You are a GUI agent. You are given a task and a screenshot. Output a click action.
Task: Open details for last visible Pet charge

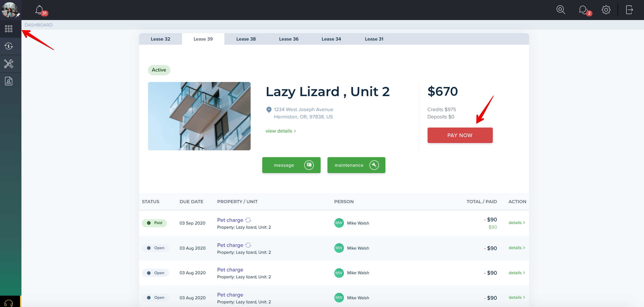[517, 297]
